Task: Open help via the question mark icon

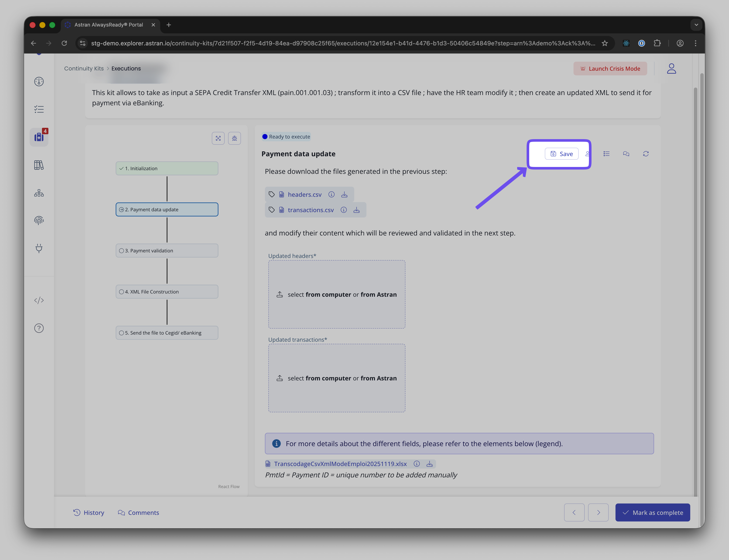Action: point(39,328)
